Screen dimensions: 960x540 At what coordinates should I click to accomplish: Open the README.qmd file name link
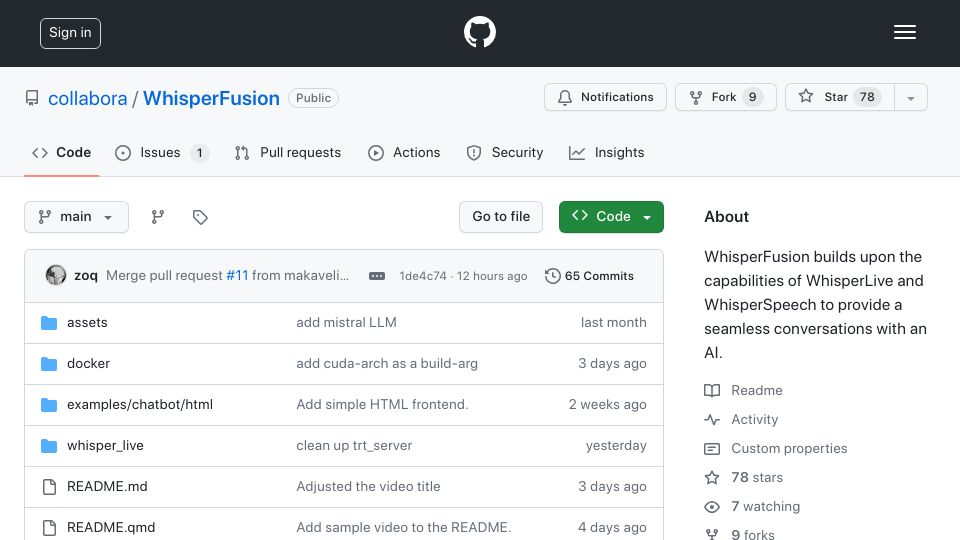[x=111, y=528]
